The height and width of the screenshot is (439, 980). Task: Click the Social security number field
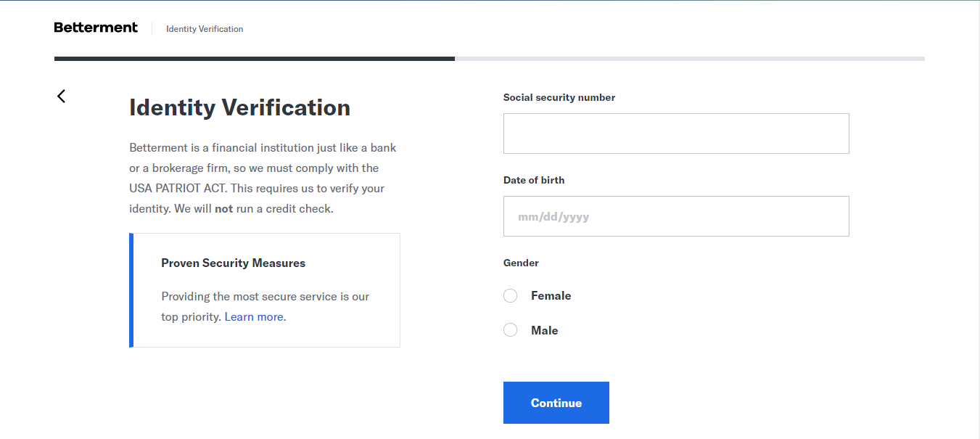click(675, 134)
